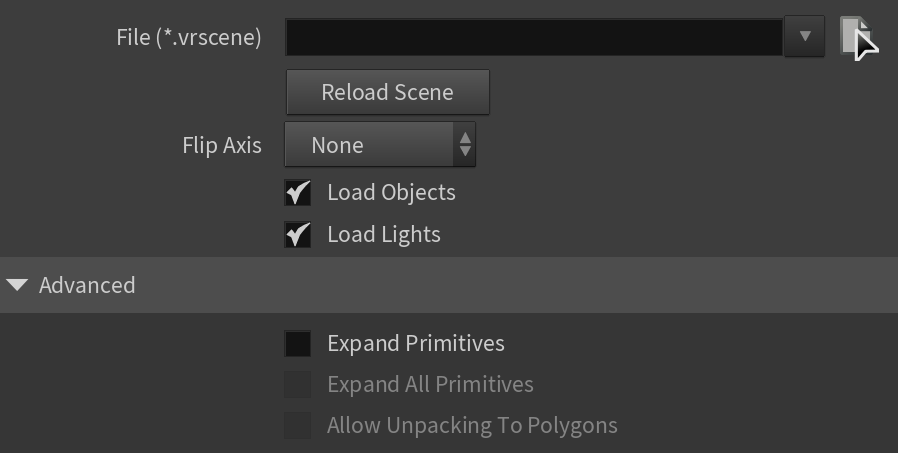
Task: Uncheck the Load Lights checkbox
Action: tap(298, 234)
